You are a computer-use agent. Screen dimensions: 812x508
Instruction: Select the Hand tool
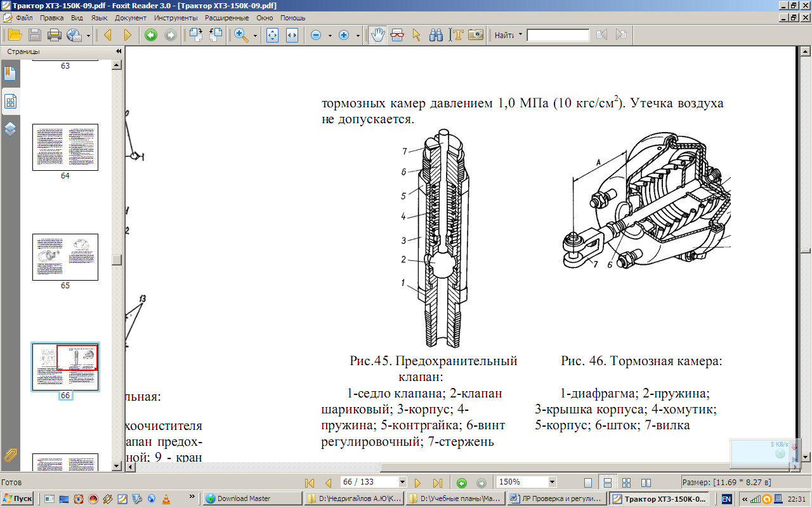pos(378,35)
